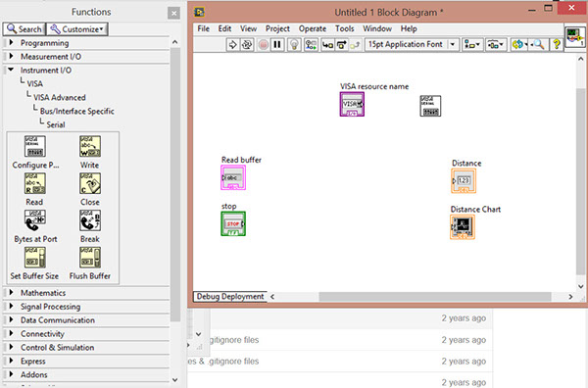The height and width of the screenshot is (388, 588).
Task: Expand the Data Communication category
Action: 11,319
